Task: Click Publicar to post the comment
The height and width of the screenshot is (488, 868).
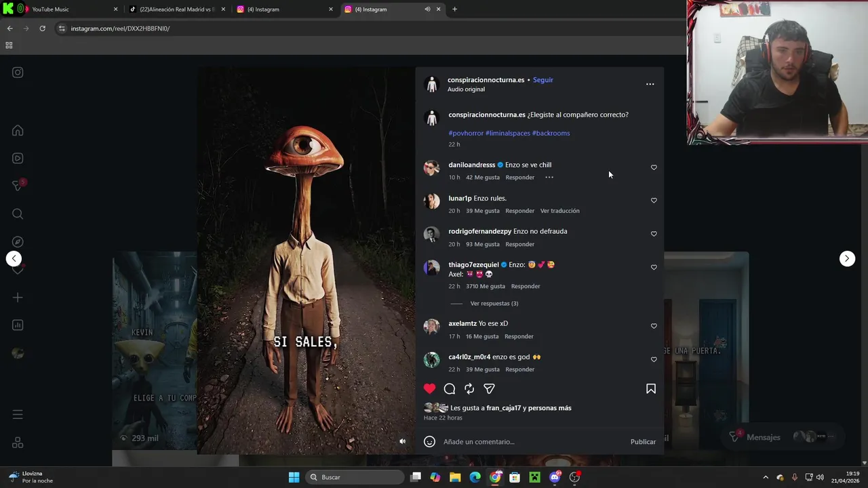Action: pyautogui.click(x=643, y=442)
